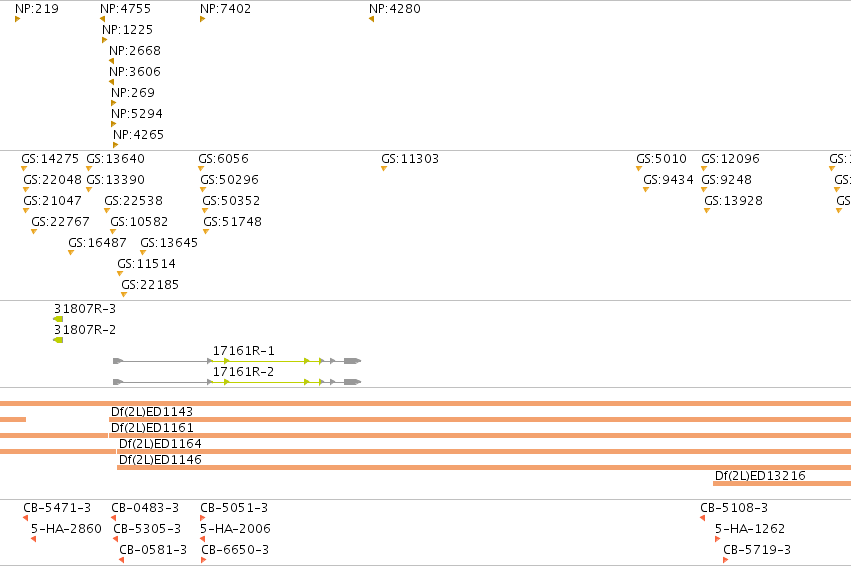Click Df(2L)ED1164 deficiency label

click(160, 444)
